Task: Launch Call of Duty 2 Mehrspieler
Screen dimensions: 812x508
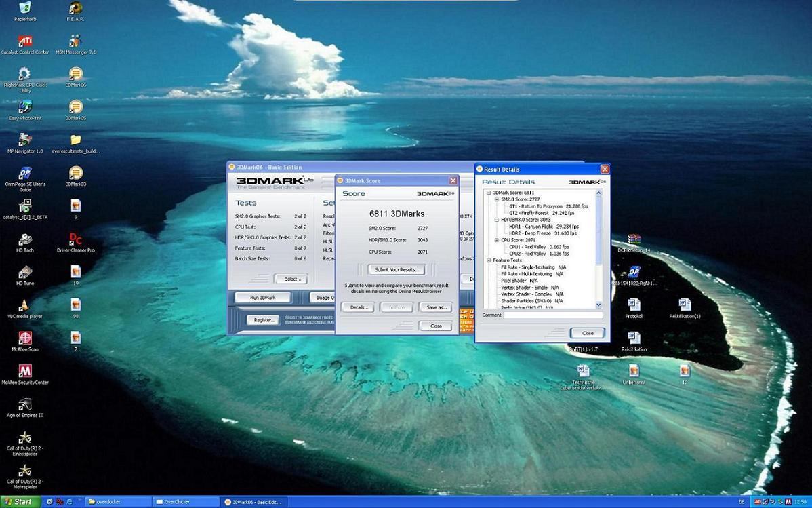Action: coord(25,477)
